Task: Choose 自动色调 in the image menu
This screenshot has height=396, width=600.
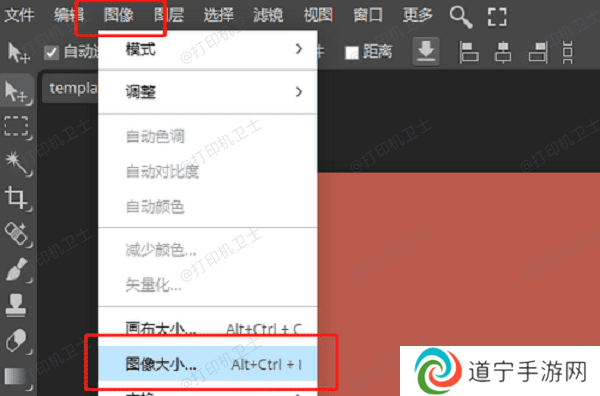Action: pyautogui.click(x=208, y=136)
